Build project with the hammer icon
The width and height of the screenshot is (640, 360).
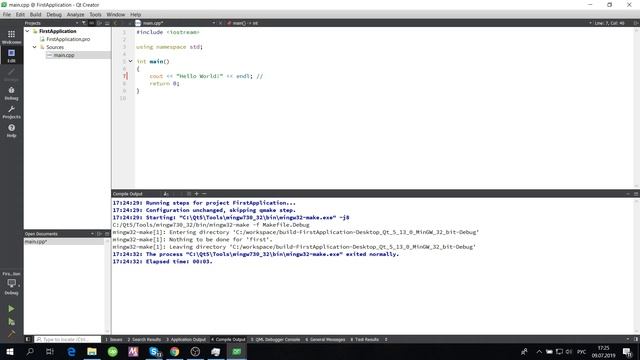point(11,334)
